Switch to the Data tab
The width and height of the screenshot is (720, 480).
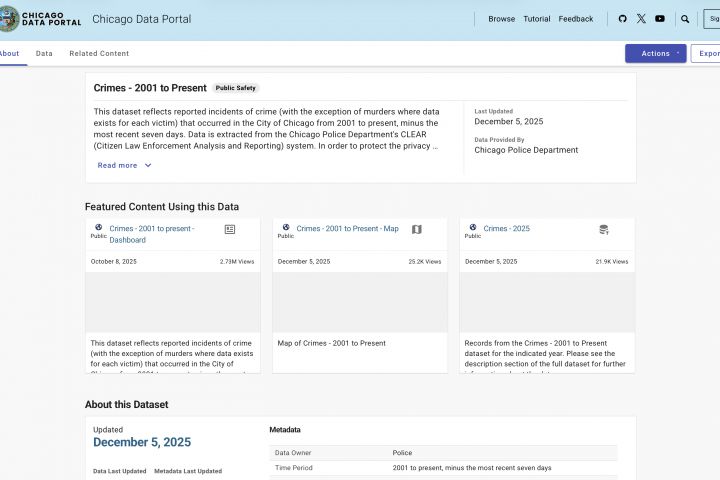click(44, 53)
